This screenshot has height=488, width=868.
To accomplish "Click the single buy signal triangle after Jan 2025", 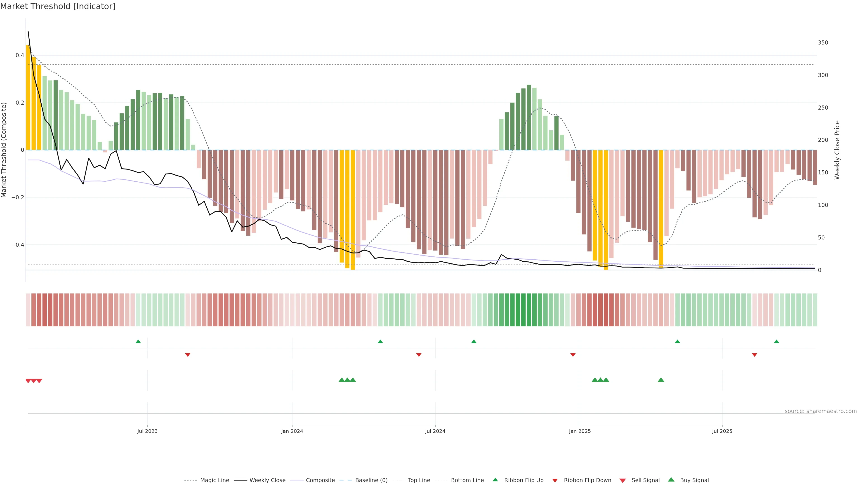I will pyautogui.click(x=661, y=380).
